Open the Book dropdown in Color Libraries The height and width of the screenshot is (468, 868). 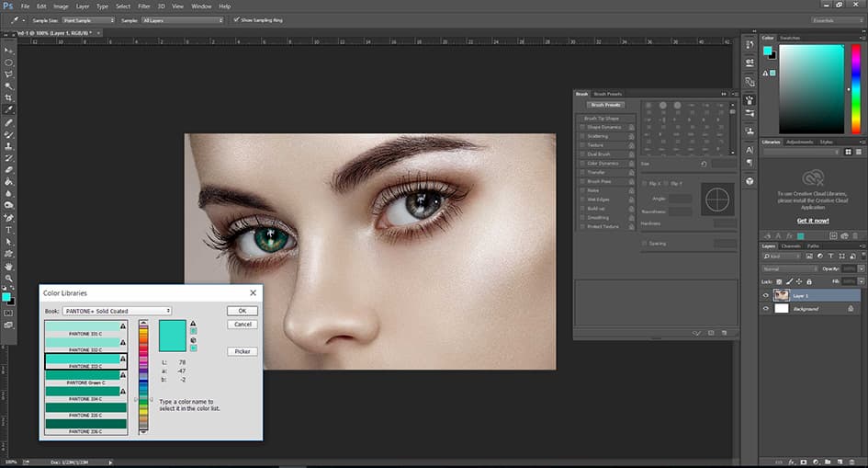[118, 311]
